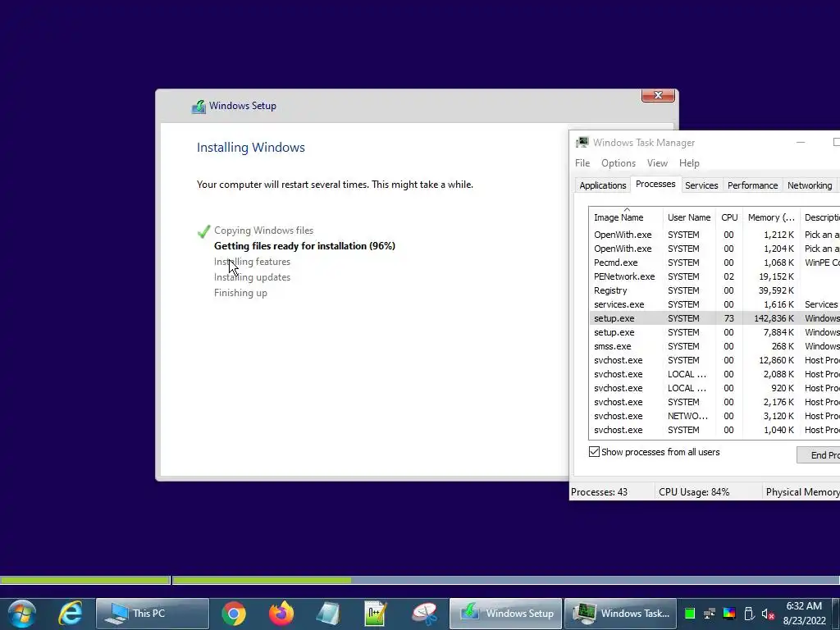
Task: Click the Windows Setup title icon
Action: click(x=199, y=106)
